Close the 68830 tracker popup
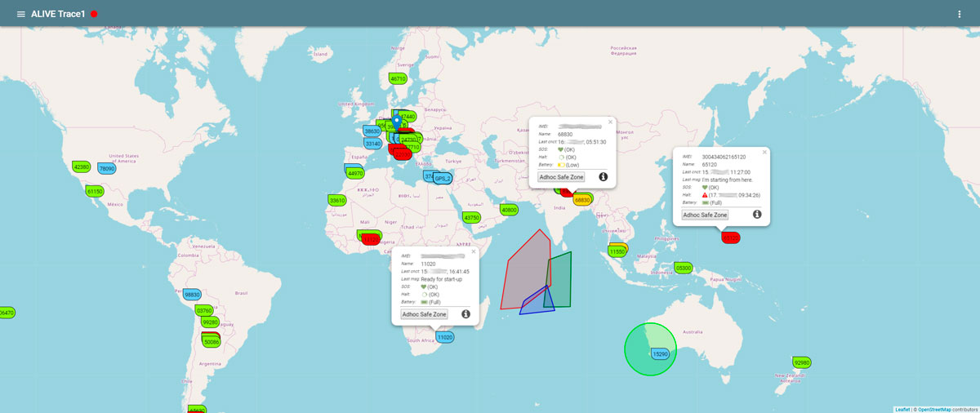 610,122
